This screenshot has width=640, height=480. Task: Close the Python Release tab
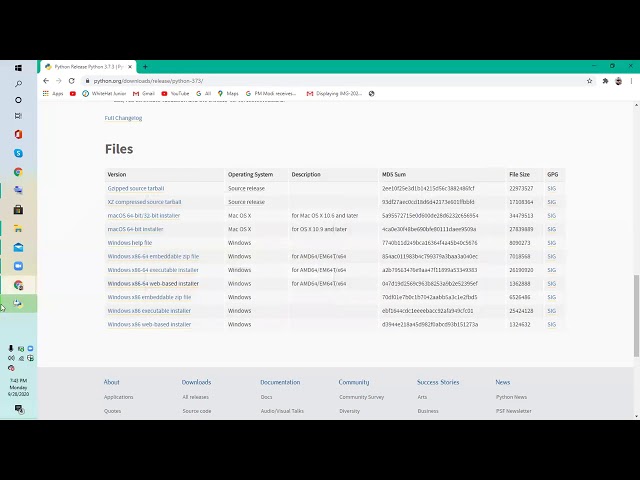[x=130, y=67]
